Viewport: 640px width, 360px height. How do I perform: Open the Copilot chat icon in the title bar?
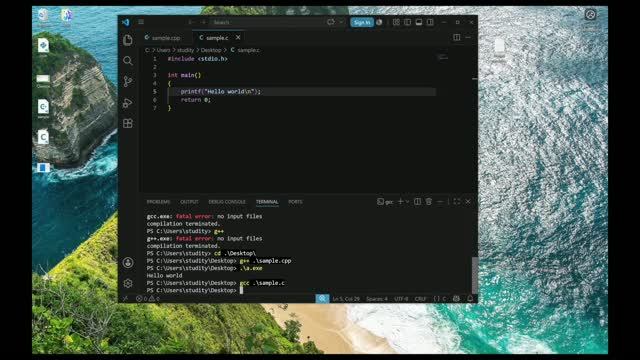331,22
